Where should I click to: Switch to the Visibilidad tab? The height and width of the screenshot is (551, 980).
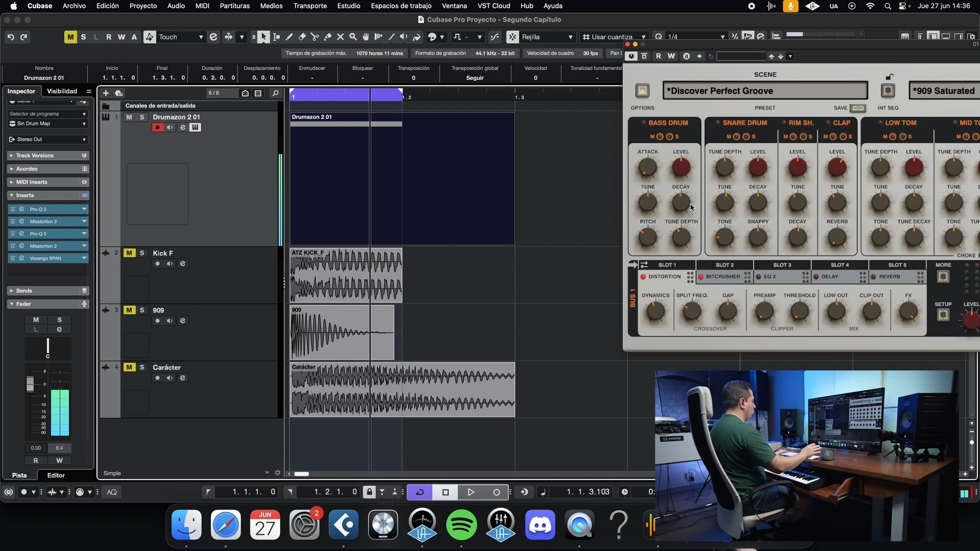click(62, 91)
